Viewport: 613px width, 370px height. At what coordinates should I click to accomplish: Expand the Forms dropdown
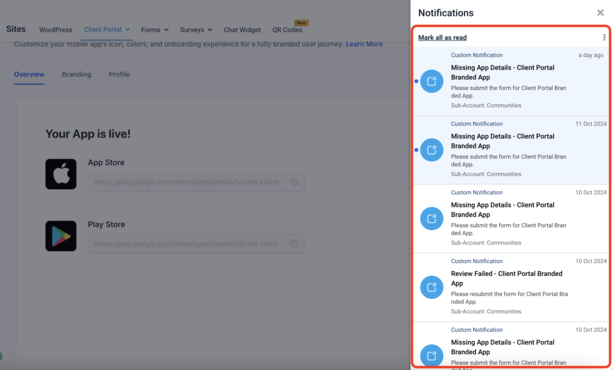point(155,30)
